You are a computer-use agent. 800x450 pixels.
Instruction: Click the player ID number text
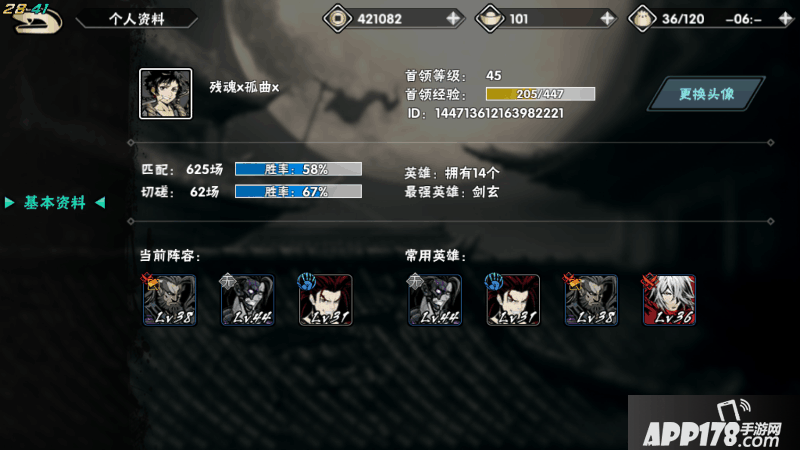[499, 113]
